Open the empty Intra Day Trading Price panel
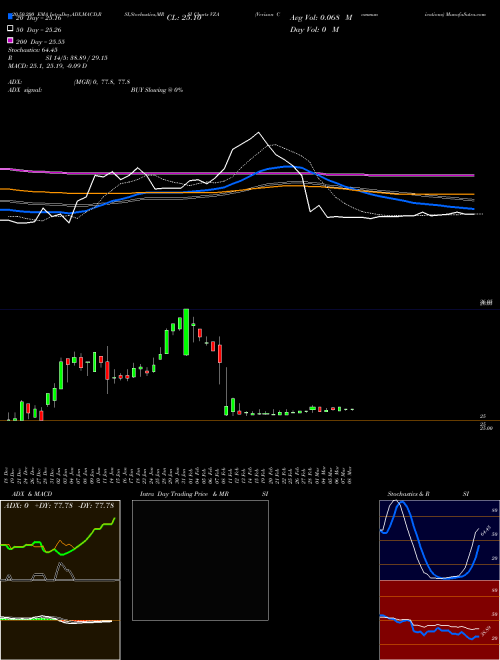This screenshot has height=660, width=500. pos(200,560)
